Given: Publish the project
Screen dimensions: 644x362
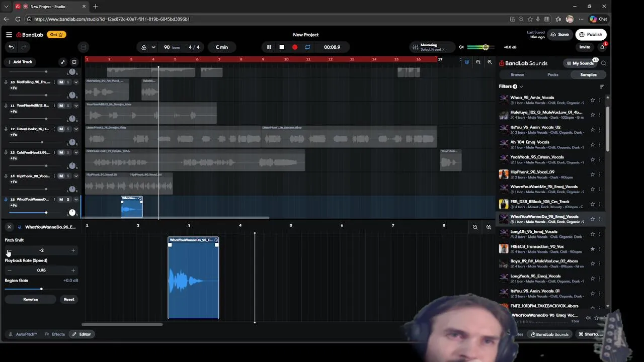Looking at the screenshot, I should coord(591,35).
